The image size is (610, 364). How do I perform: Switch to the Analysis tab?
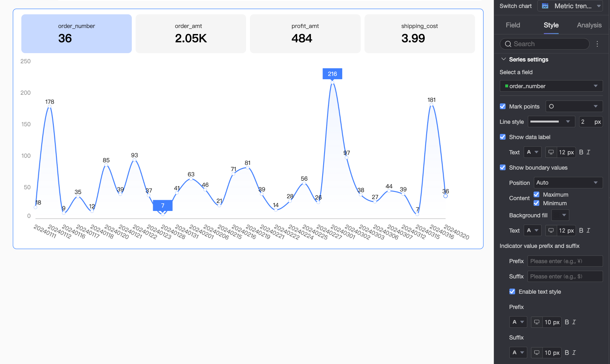tap(589, 25)
